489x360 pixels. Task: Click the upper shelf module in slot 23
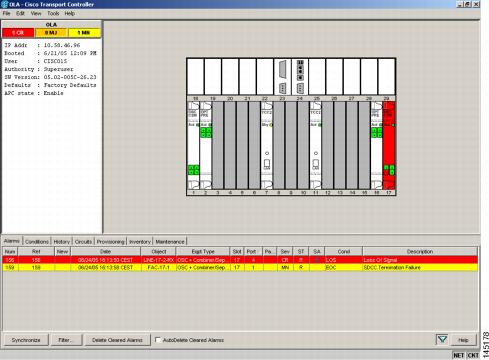click(x=282, y=77)
